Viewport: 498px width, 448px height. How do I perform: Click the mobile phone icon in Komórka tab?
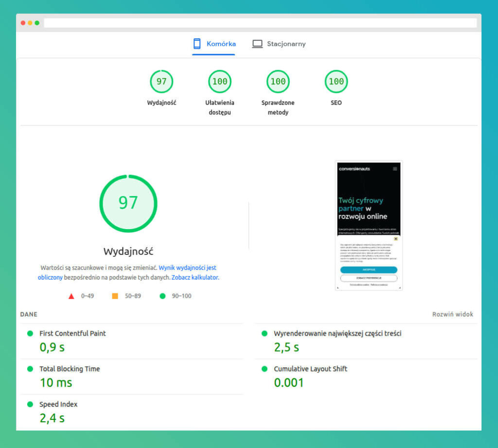pos(197,44)
